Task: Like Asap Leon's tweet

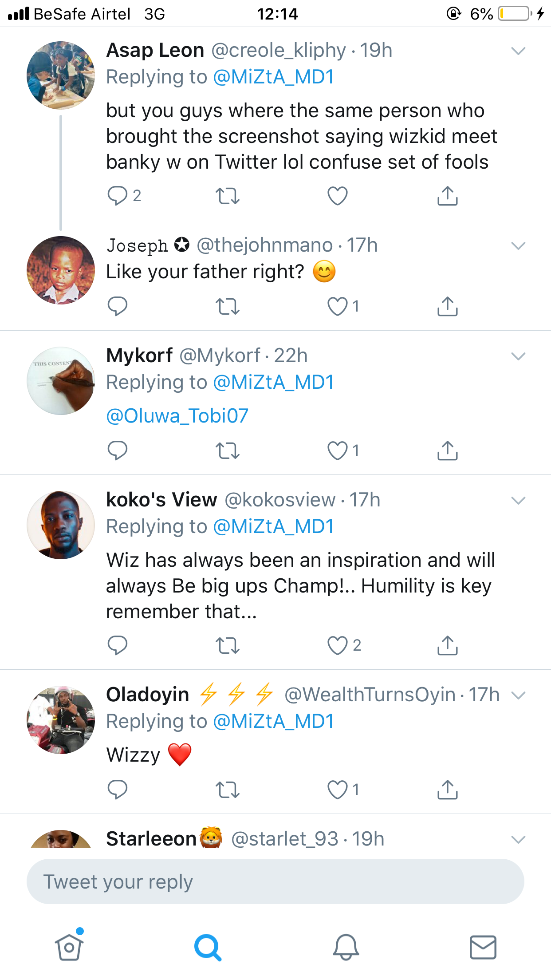Action: (x=337, y=196)
